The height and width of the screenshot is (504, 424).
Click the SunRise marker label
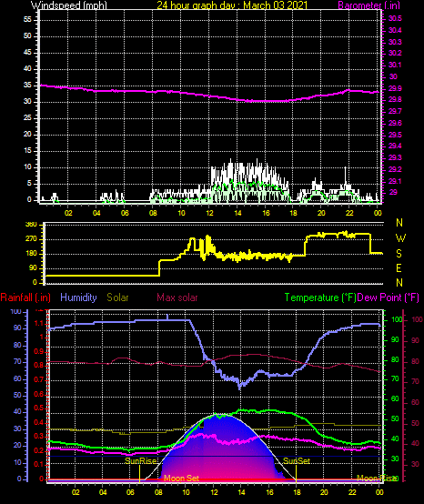(x=140, y=461)
